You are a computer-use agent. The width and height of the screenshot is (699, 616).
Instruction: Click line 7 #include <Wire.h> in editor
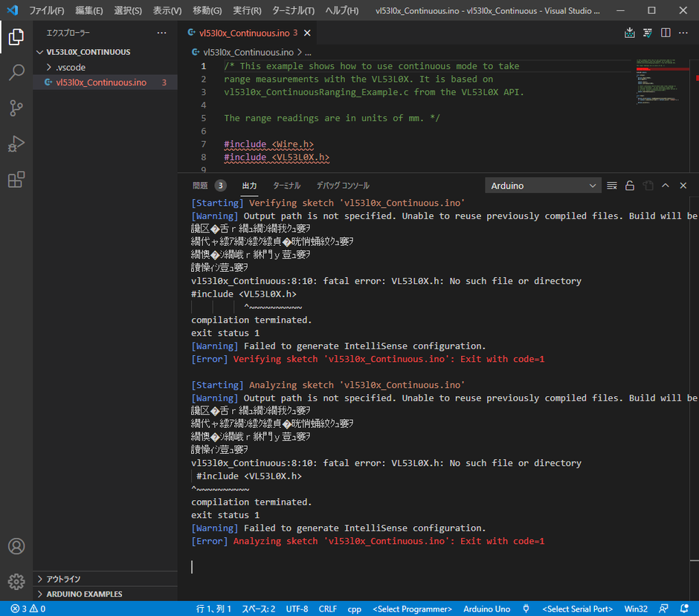point(268,144)
